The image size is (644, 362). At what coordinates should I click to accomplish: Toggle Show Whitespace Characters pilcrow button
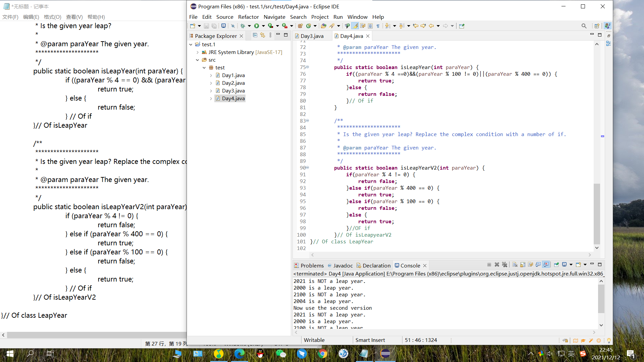pos(378,26)
